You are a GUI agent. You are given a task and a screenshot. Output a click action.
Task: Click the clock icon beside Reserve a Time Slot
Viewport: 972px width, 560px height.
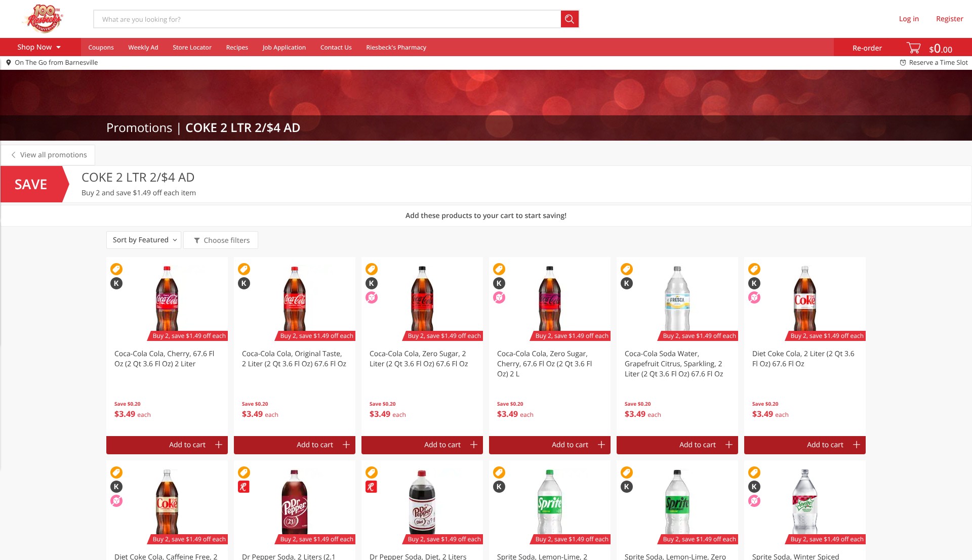903,63
